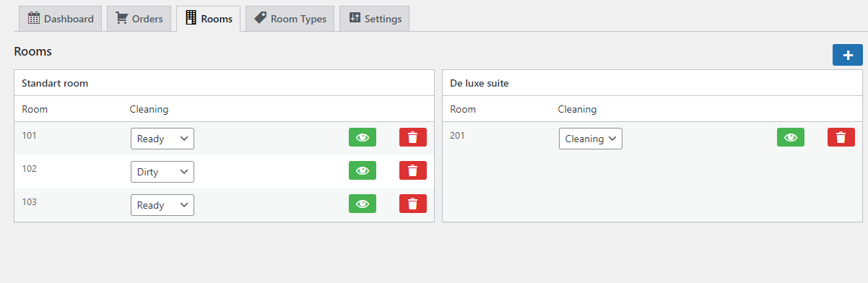View room 102 using the eye button
Screen dimensions: 868x283
[363, 170]
